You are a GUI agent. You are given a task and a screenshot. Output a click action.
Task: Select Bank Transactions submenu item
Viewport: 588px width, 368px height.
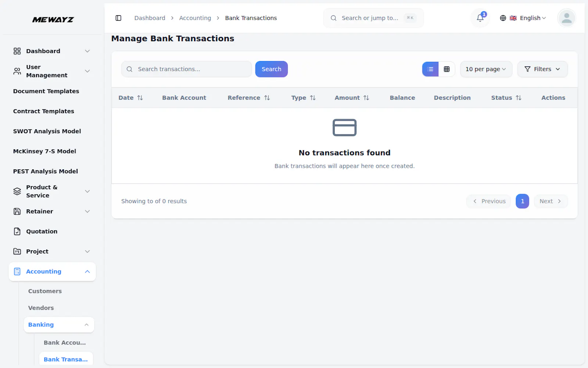coord(66,360)
